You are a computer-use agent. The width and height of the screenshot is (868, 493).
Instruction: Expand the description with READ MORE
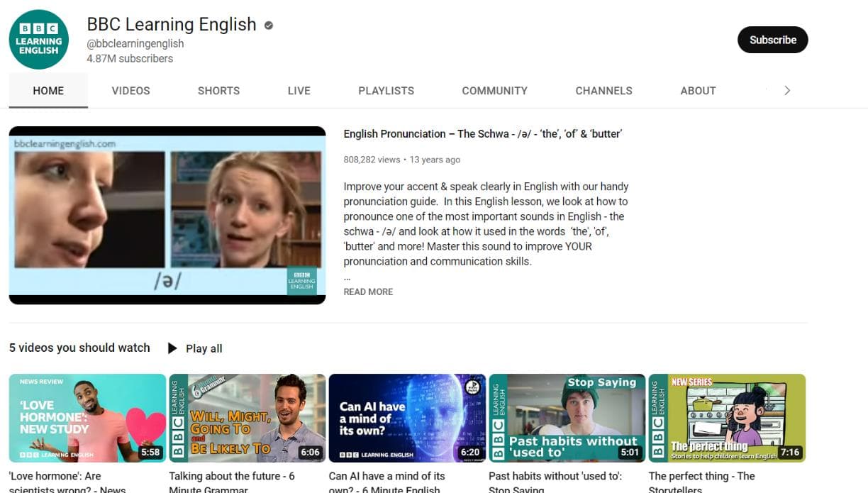[367, 292]
